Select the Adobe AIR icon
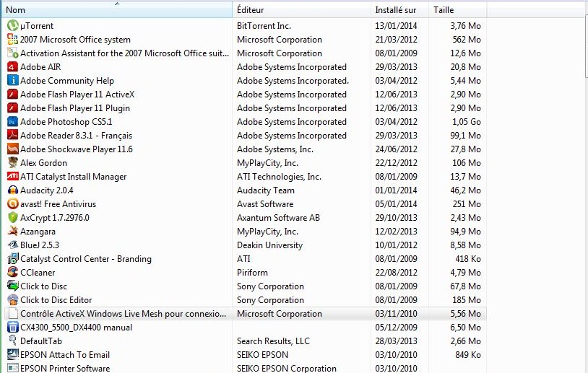Viewport: 588px width, 373px height. pyautogui.click(x=13, y=66)
